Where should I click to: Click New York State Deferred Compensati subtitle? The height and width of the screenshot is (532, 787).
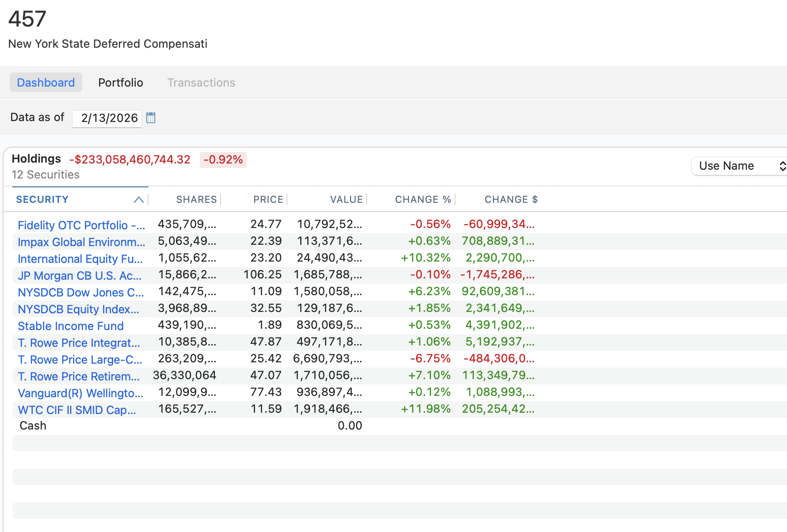click(x=108, y=44)
